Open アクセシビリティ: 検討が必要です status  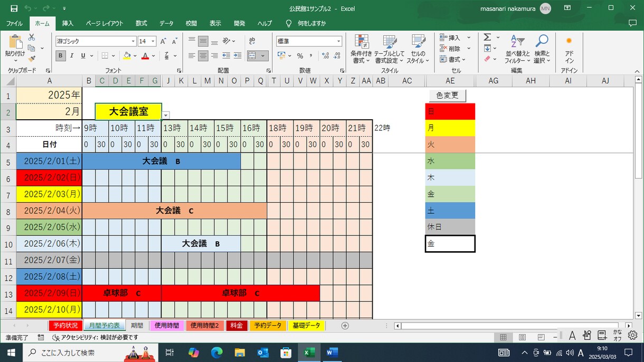95,337
